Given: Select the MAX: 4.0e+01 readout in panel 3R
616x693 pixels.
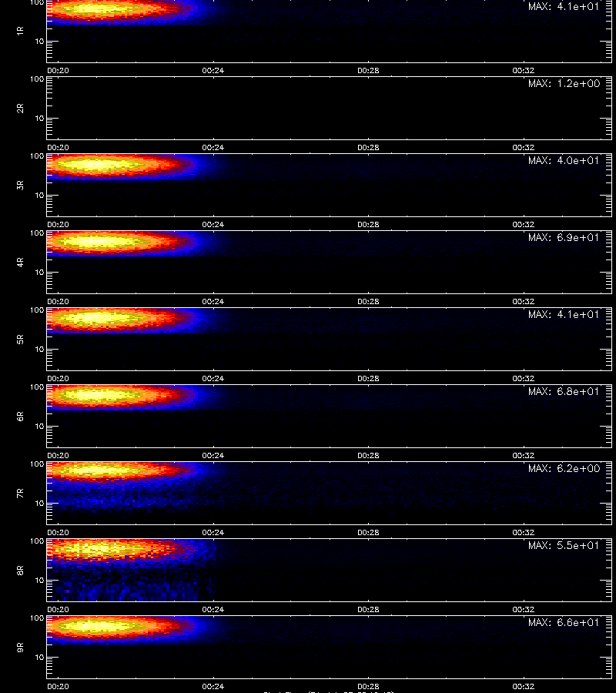Looking at the screenshot, I should click(564, 160).
